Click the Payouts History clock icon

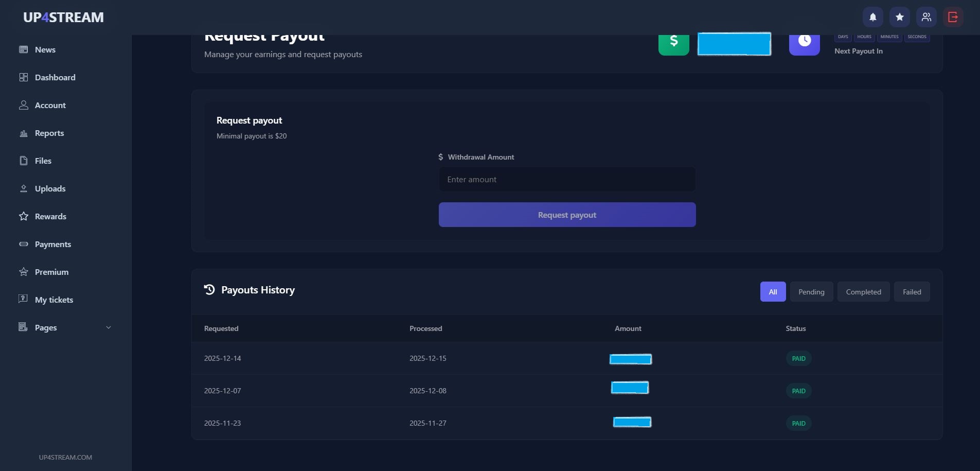[x=209, y=290]
